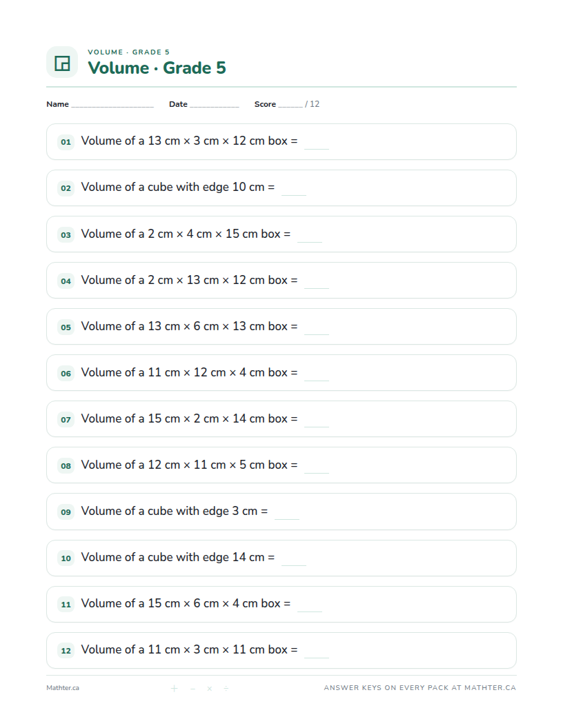The width and height of the screenshot is (563, 728).
Task: Click the text "Volume of a cube with edge 3 cm"
Action: (x=169, y=511)
